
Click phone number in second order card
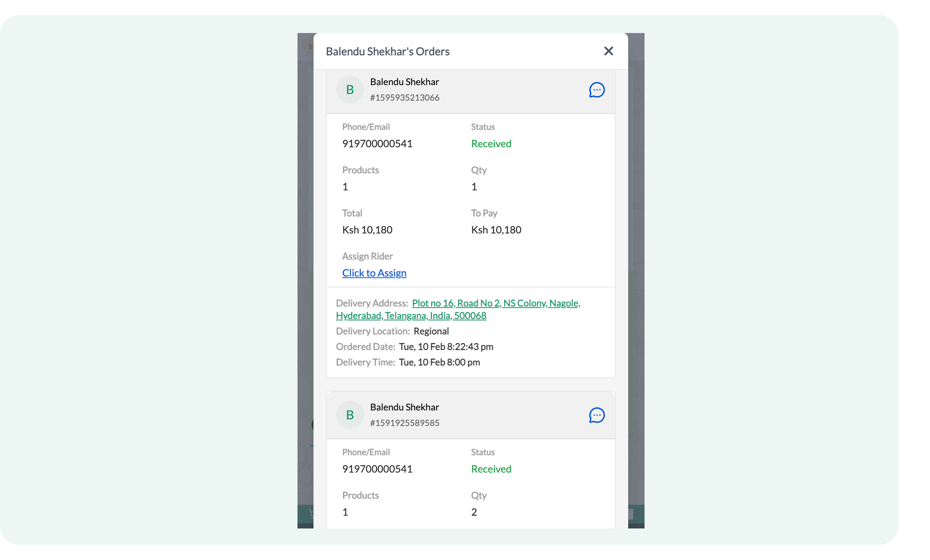click(x=377, y=469)
